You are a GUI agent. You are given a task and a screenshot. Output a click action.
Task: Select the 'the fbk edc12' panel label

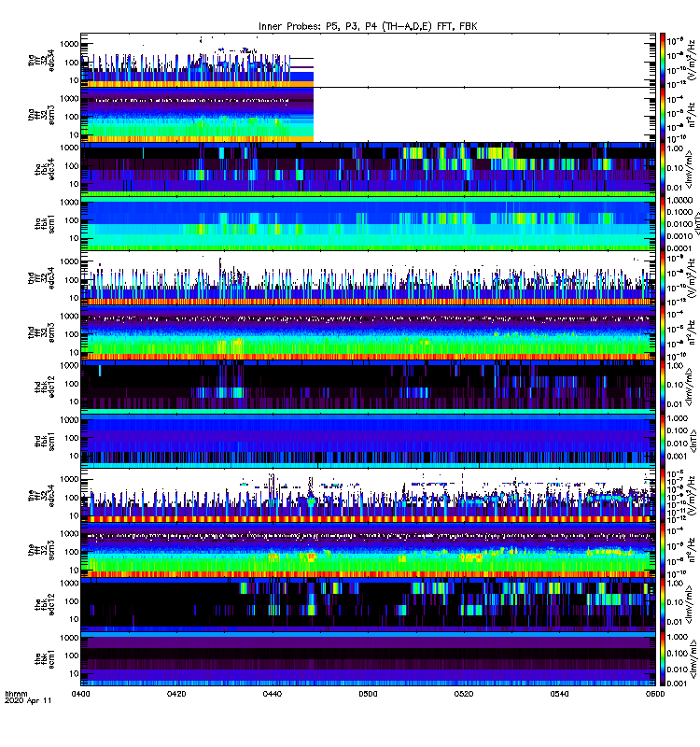click(x=45, y=604)
